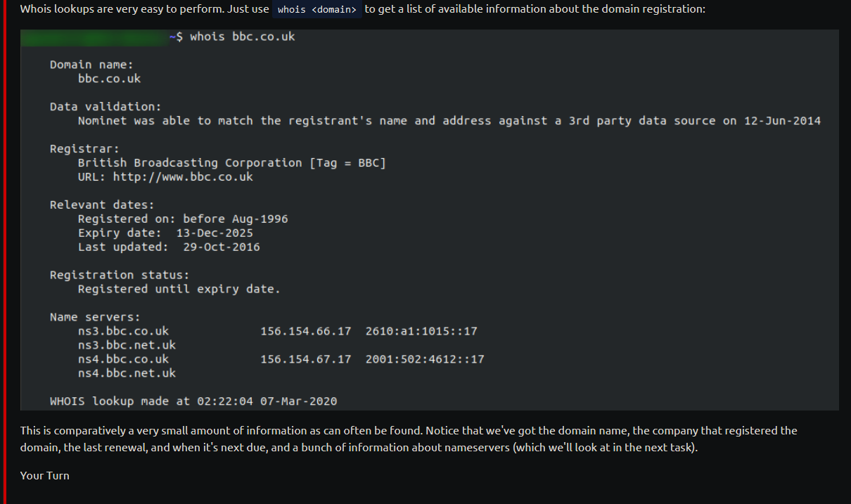Click the IP address 156.154.66.17

point(306,331)
